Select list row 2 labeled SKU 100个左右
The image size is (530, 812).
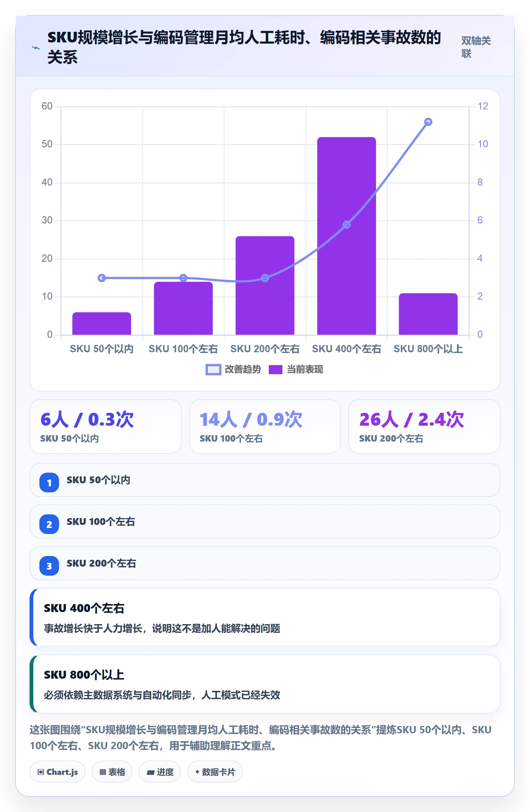[x=265, y=522]
